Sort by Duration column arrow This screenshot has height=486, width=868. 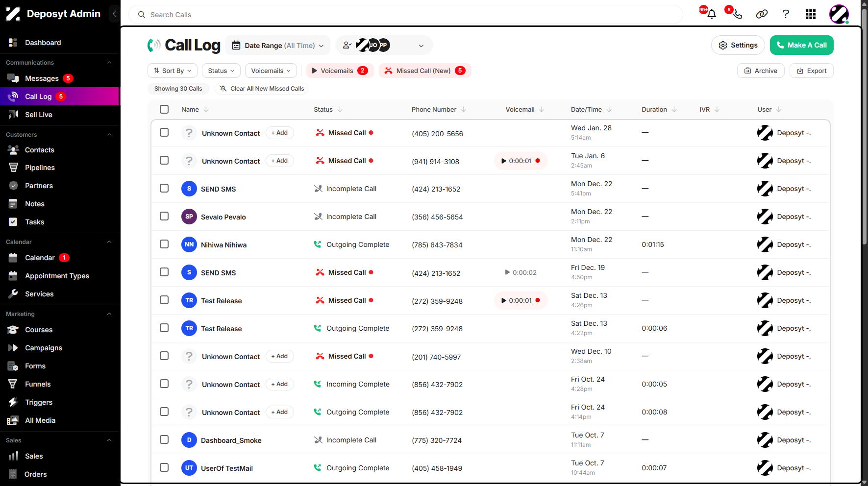pos(674,109)
